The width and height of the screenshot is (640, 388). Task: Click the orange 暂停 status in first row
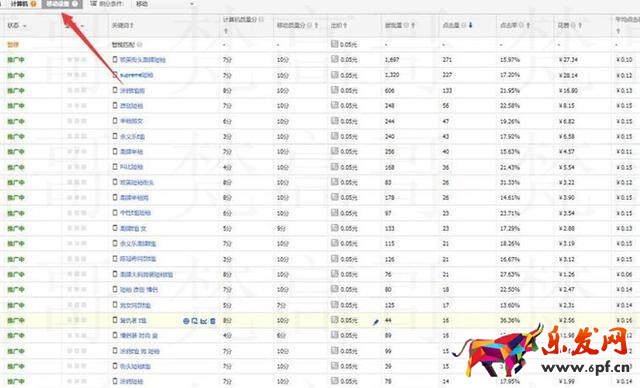click(x=13, y=44)
